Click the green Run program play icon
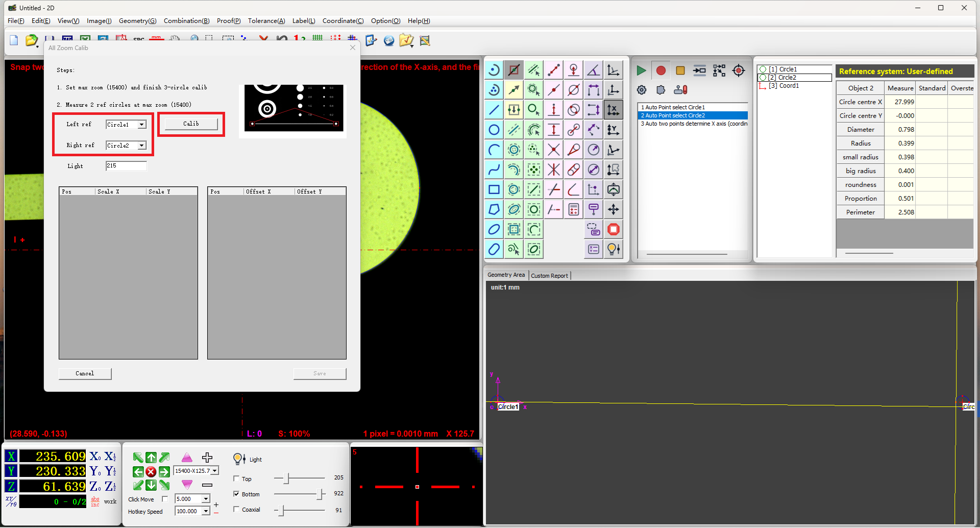Screen dimensions: 980x528 point(641,70)
